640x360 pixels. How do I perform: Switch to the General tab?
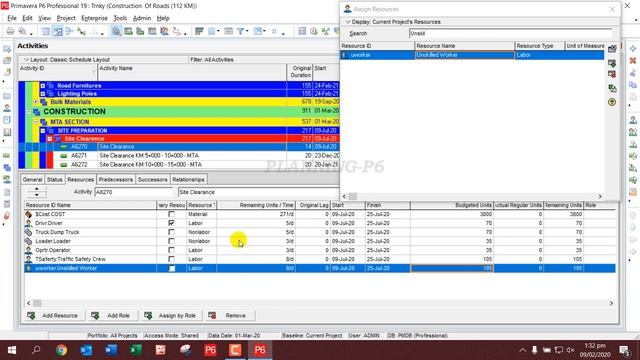pyautogui.click(x=32, y=180)
